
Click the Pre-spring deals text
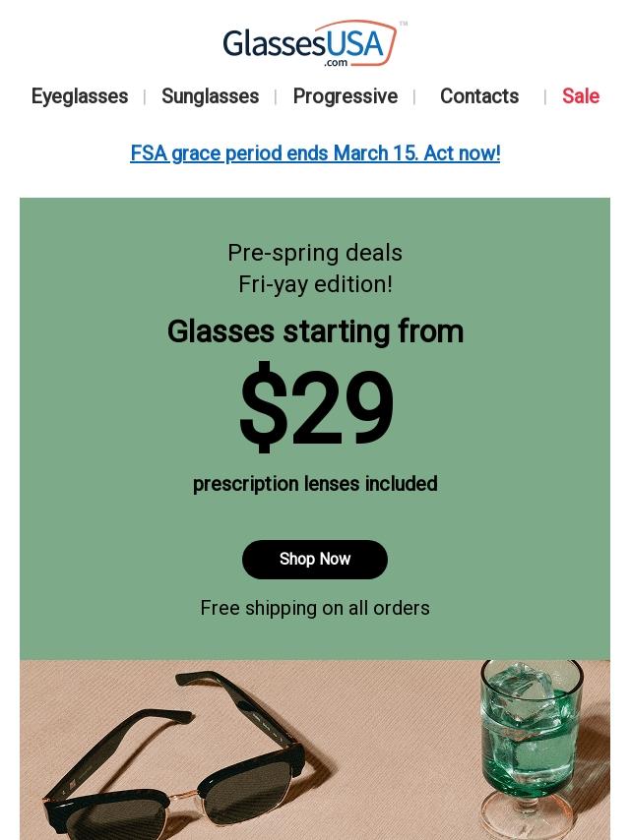coord(315,253)
